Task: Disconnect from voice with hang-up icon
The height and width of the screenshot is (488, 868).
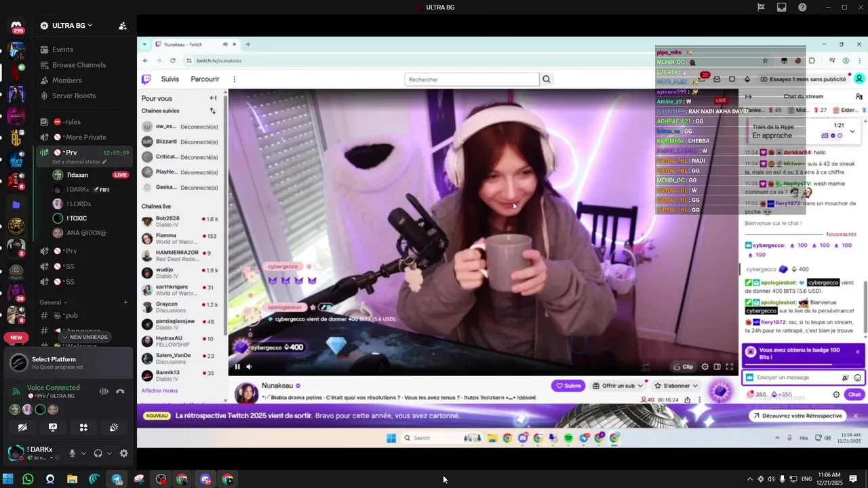Action: [120, 391]
